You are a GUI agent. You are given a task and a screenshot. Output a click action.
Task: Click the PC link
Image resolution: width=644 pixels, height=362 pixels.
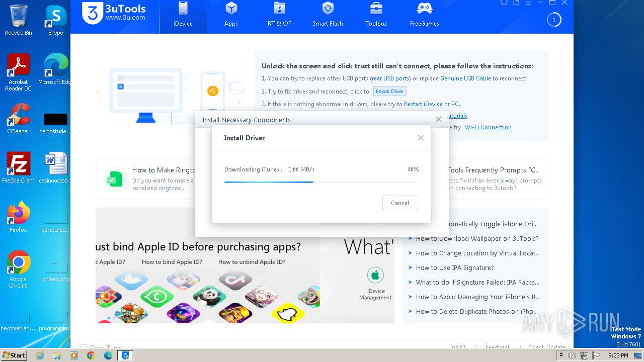click(455, 104)
